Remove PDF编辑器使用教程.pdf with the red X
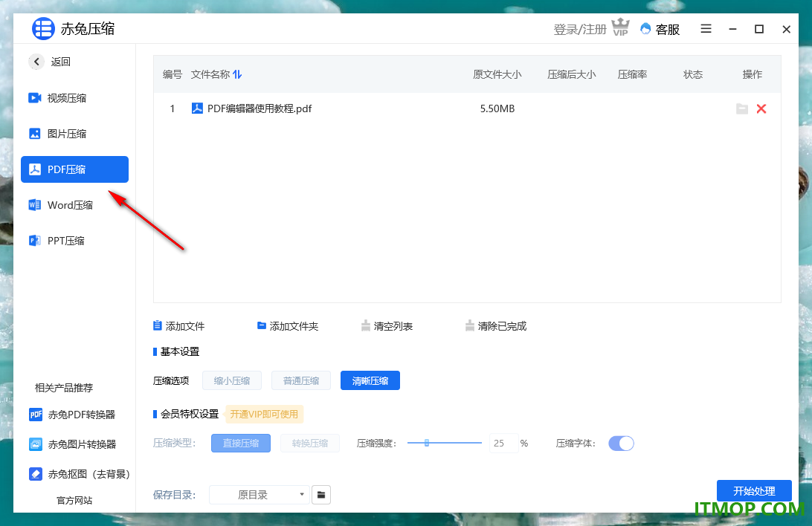This screenshot has width=812, height=526. [761, 108]
